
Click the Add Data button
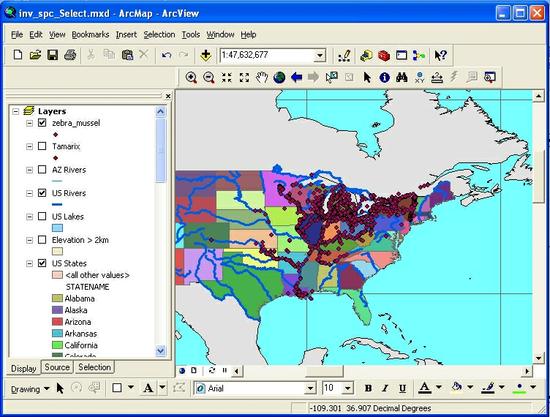(206, 55)
